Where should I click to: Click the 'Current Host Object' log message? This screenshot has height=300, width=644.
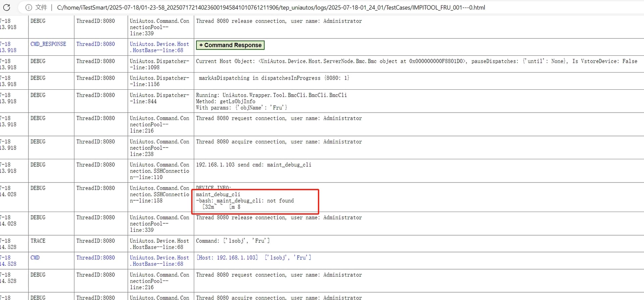pyautogui.click(x=416, y=61)
